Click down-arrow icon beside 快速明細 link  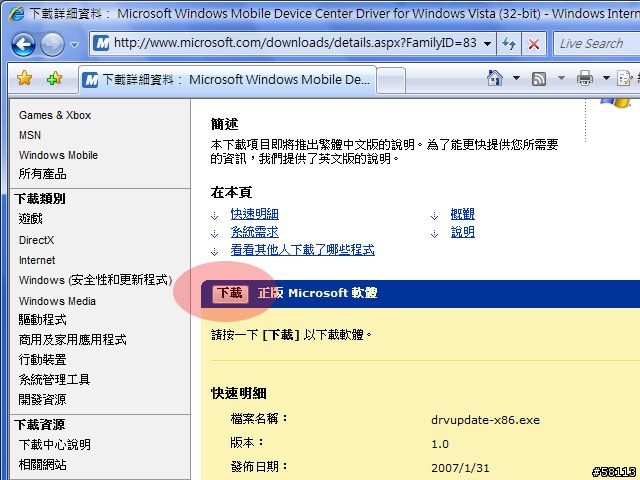tap(215, 216)
